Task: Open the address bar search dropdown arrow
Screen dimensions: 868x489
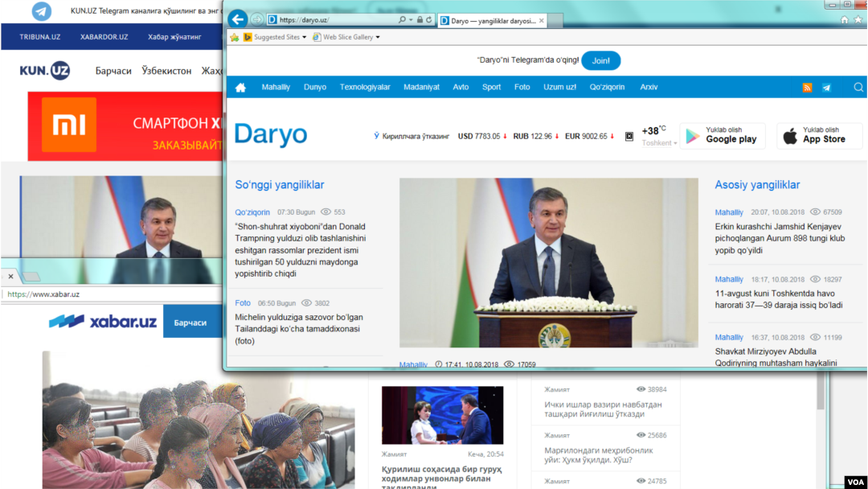Action: pos(411,20)
